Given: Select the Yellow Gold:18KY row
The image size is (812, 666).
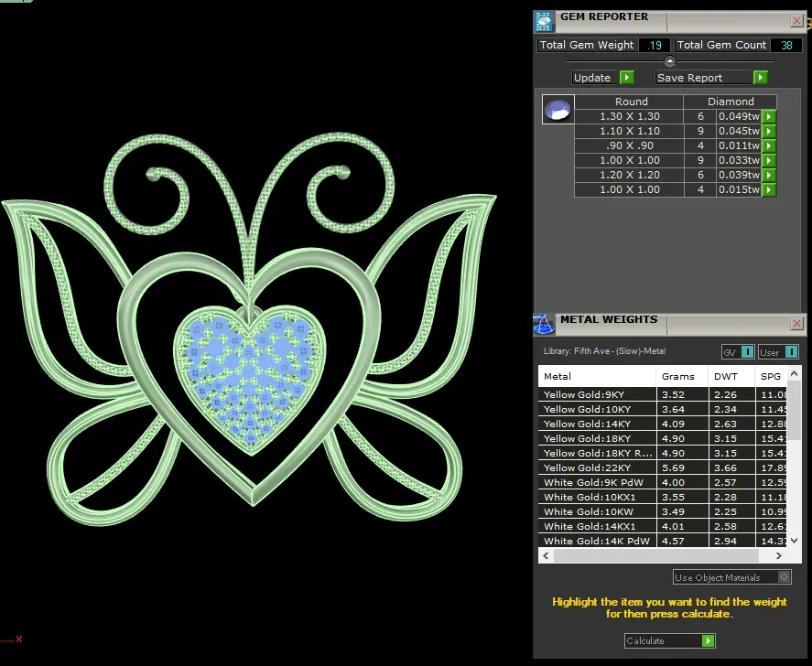Looking at the screenshot, I should pyautogui.click(x=663, y=438).
